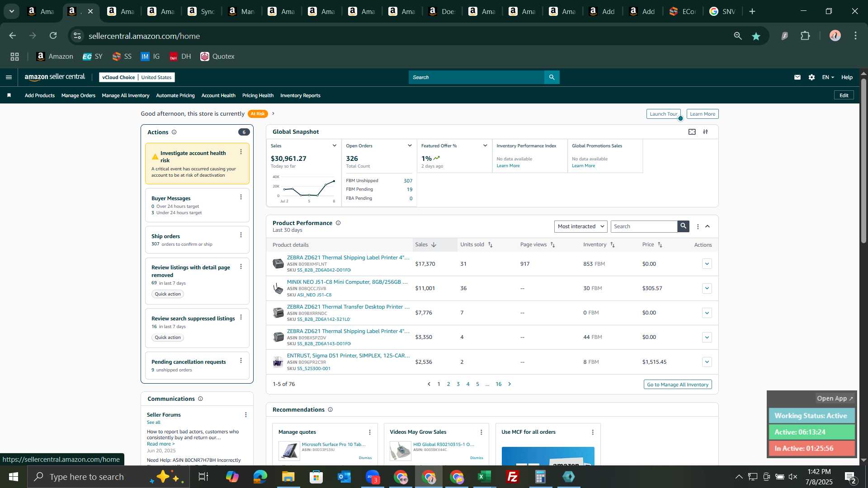The image size is (868, 488).
Task: Click the bookmark icon in favorites bar
Action: pyautogui.click(x=9, y=95)
